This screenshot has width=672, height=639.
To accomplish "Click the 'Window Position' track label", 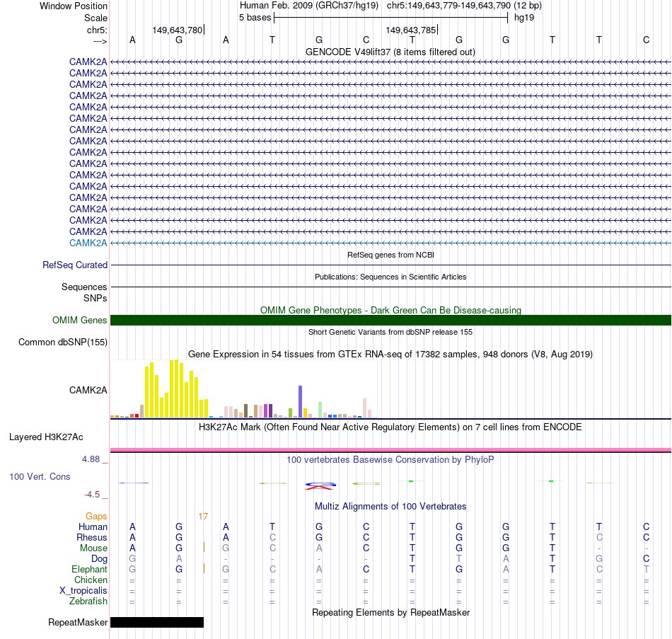I will coord(74,6).
